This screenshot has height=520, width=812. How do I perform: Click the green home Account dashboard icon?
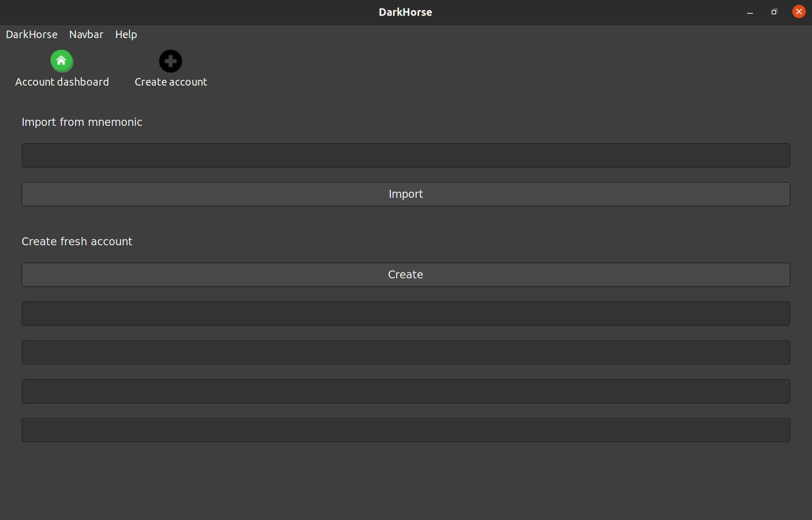coord(62,61)
